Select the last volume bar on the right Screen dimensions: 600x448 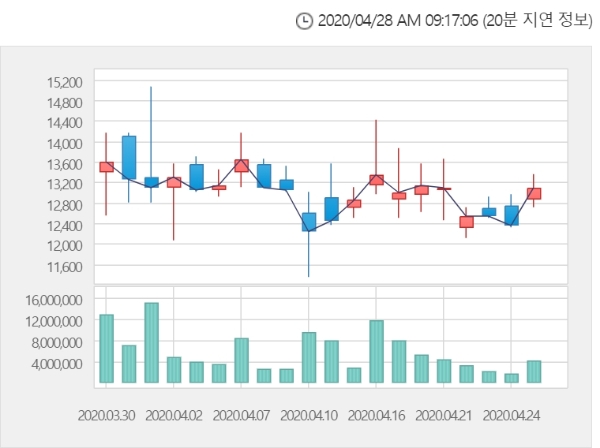tap(534, 371)
